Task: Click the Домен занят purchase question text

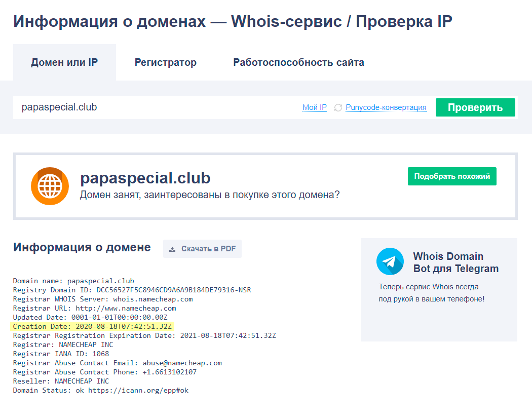Action: pos(210,195)
